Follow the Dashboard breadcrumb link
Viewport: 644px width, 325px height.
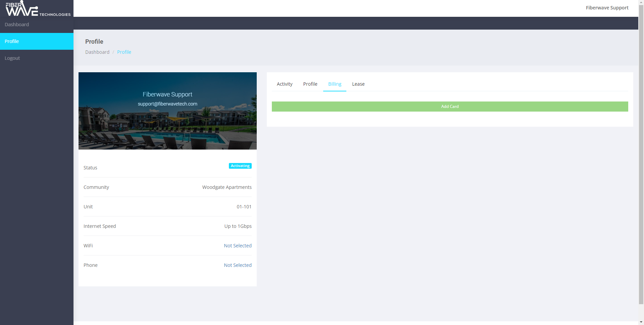pyautogui.click(x=97, y=52)
